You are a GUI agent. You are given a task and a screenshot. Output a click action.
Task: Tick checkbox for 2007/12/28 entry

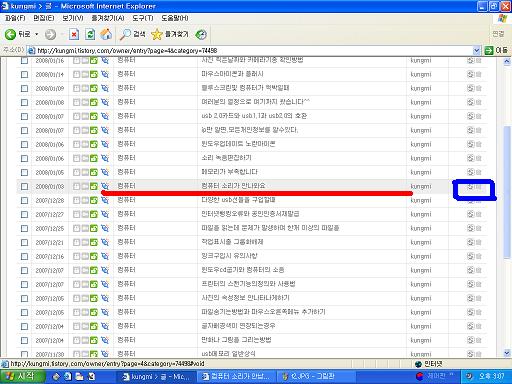click(24, 200)
